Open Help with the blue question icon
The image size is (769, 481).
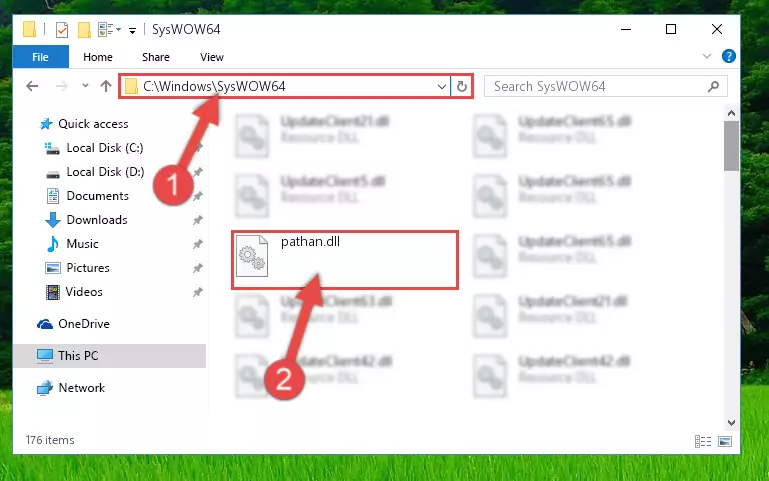(729, 56)
